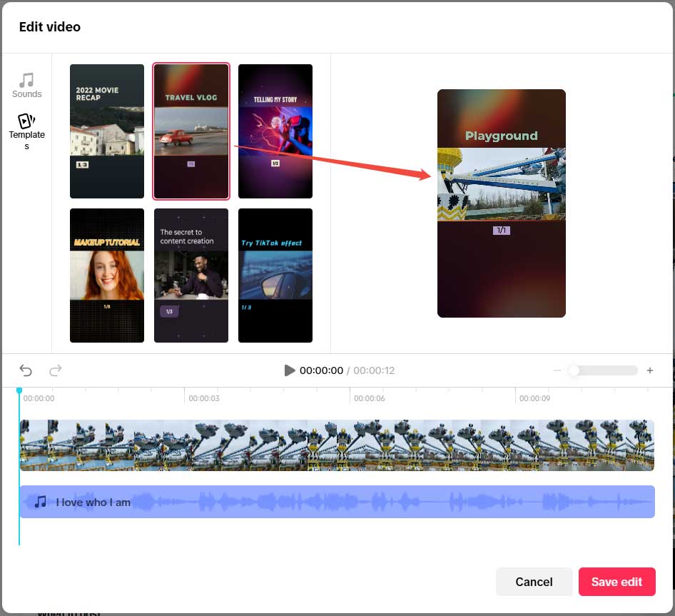Viewport: 675px width, 616px height.
Task: Select the Travel Vlog template
Action: click(191, 131)
